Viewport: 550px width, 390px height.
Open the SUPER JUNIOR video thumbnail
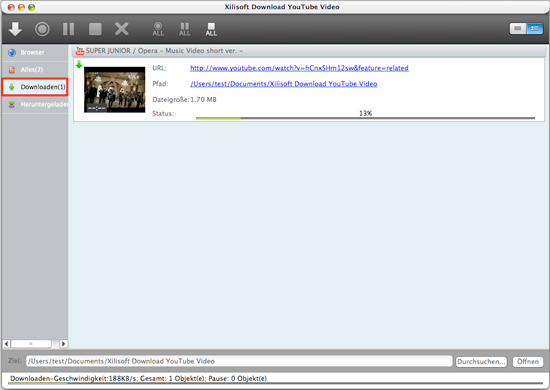point(114,89)
